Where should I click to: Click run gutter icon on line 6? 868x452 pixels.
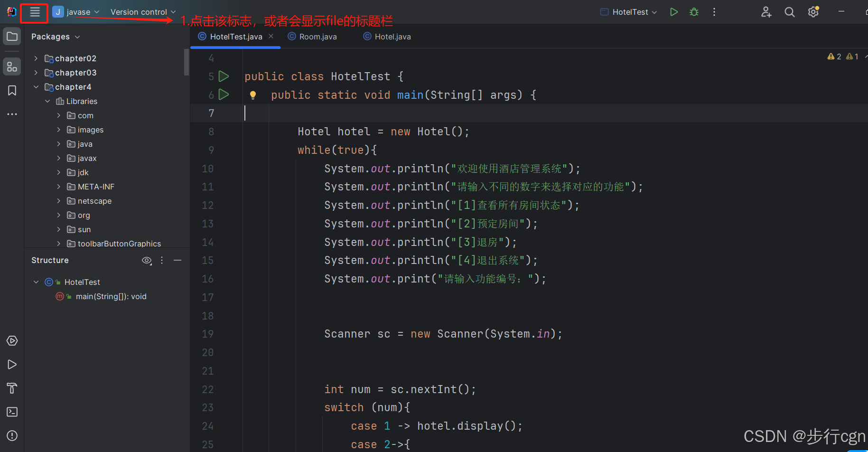pos(224,95)
